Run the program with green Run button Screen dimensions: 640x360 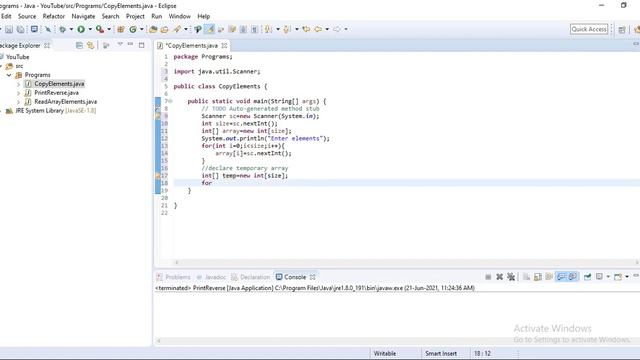[81, 29]
